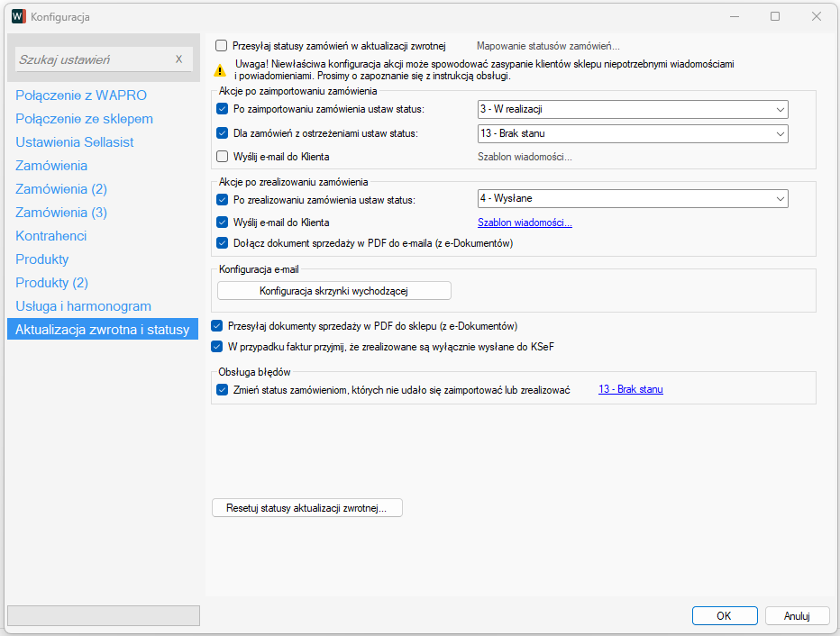Uncheck 'Zmień status zamówieniom' error handling option
The width and height of the screenshot is (840, 636).
click(223, 390)
